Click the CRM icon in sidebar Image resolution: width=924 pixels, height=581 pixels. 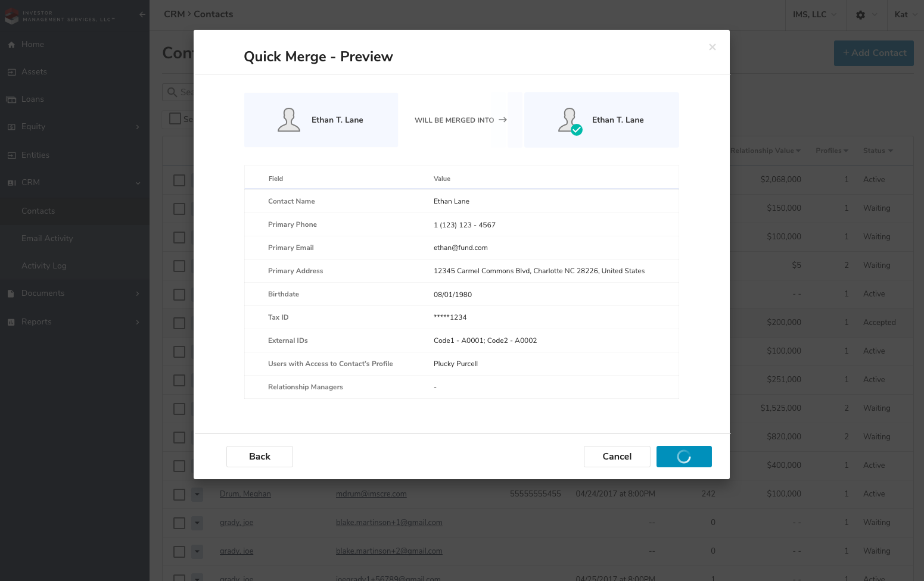[11, 183]
